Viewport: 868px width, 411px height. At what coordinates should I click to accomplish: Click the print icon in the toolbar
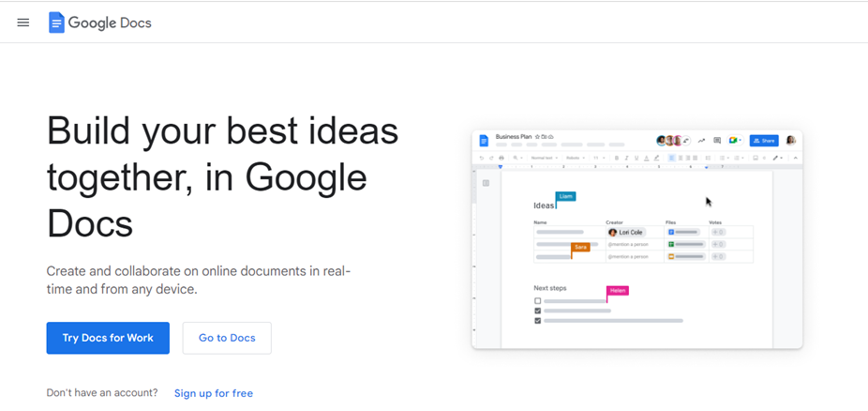(x=501, y=158)
